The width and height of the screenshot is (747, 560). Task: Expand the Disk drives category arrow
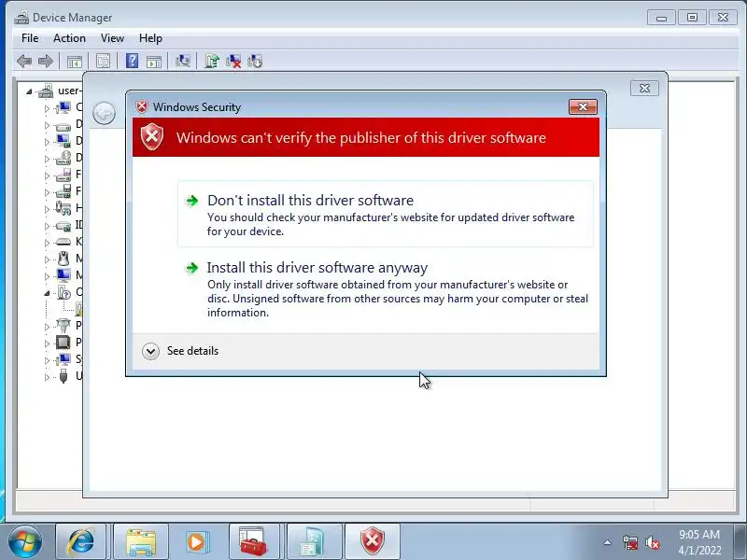coord(47,125)
